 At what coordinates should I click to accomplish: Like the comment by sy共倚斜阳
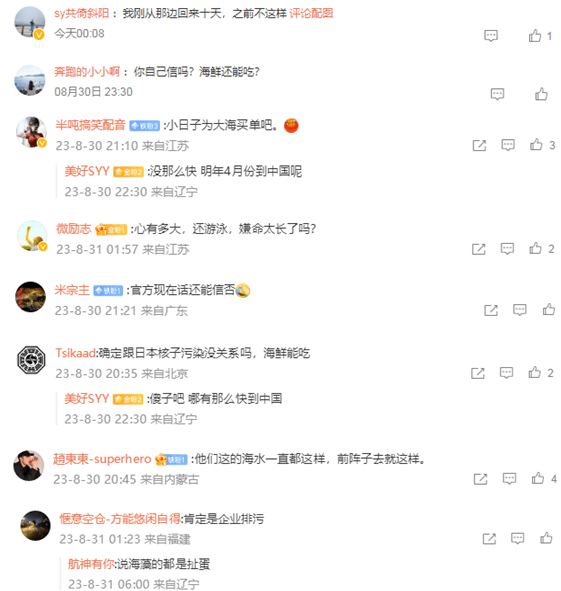[535, 36]
